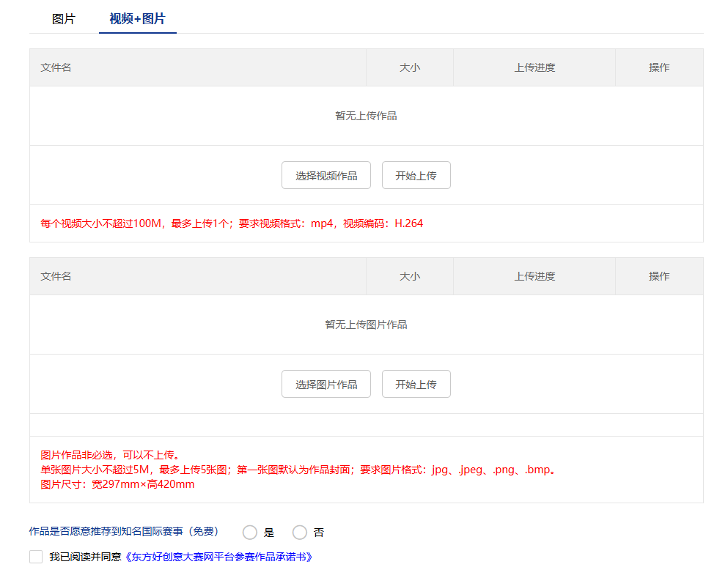The width and height of the screenshot is (728, 578).
Task: Click 大小 column header in the video table
Action: tap(410, 67)
